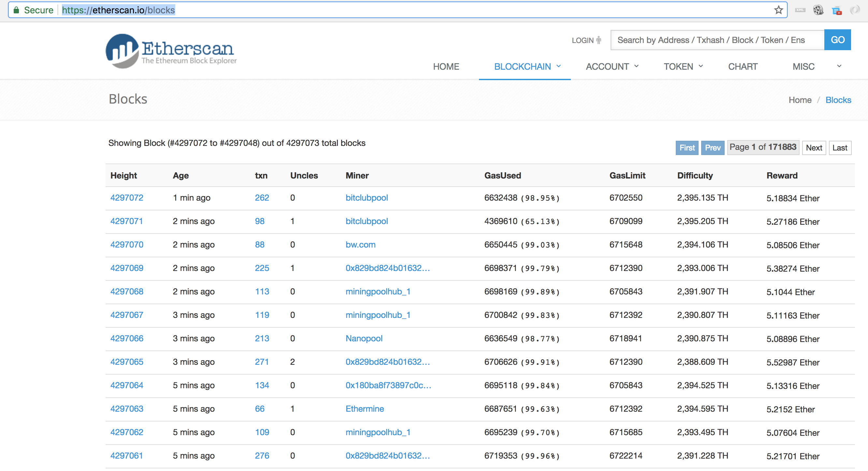View the 225 transactions link
This screenshot has width=868, height=471.
pyautogui.click(x=262, y=268)
